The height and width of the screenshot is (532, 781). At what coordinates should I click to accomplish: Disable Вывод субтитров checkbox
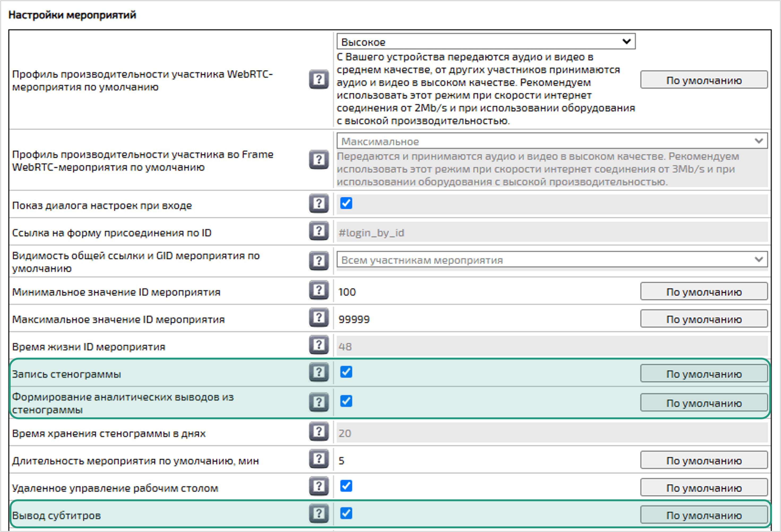(346, 513)
